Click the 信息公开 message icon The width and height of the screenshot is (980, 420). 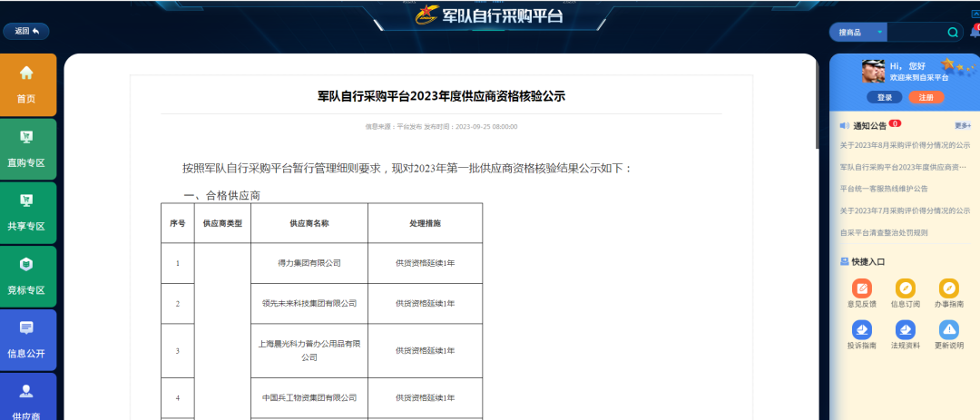click(x=26, y=327)
